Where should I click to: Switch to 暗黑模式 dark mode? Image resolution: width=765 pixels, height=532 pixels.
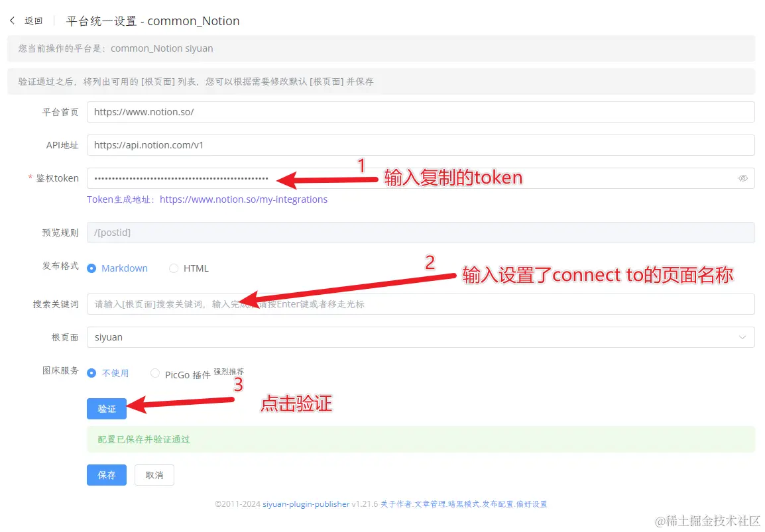pos(464,504)
